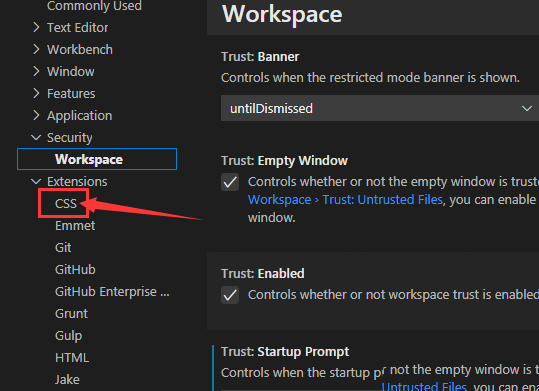This screenshot has width=539, height=391.
Task: Open Emmet extension settings
Action: 75,226
